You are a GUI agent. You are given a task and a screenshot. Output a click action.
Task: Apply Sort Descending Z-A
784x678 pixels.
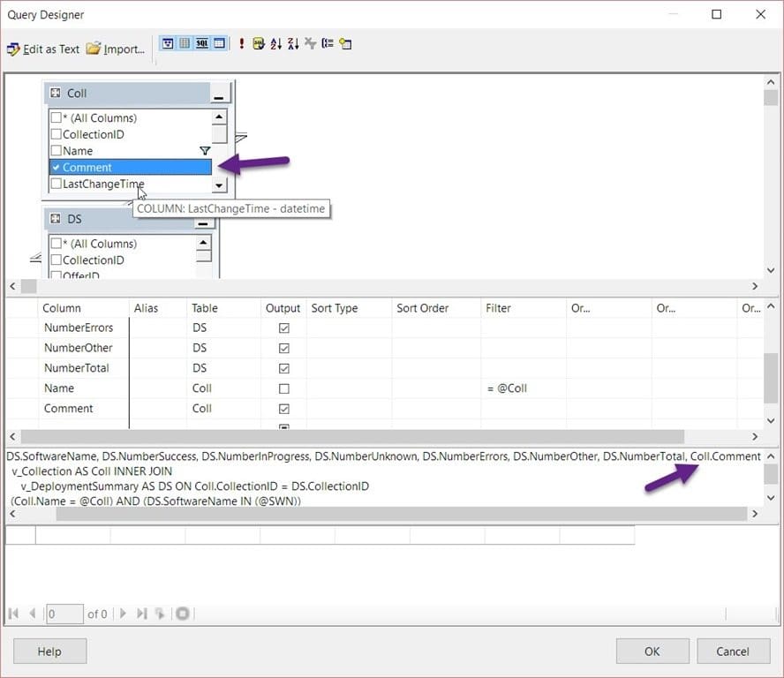click(293, 43)
